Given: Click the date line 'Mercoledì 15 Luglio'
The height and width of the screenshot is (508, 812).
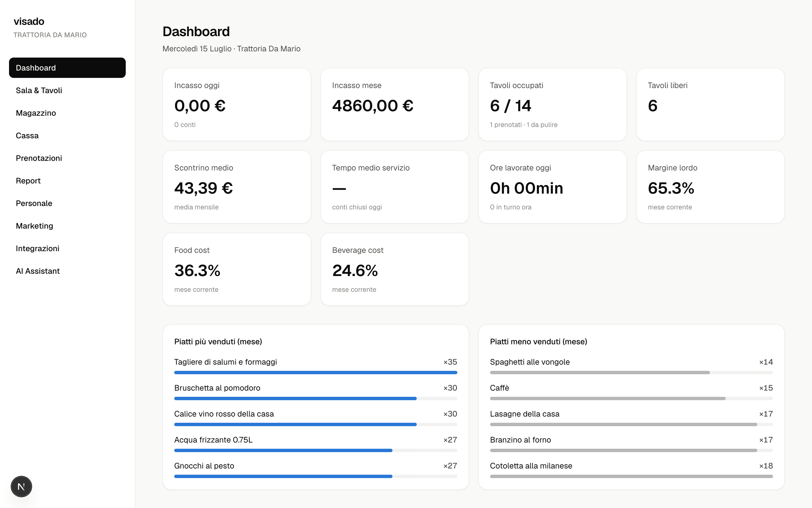Looking at the screenshot, I should coord(197,49).
